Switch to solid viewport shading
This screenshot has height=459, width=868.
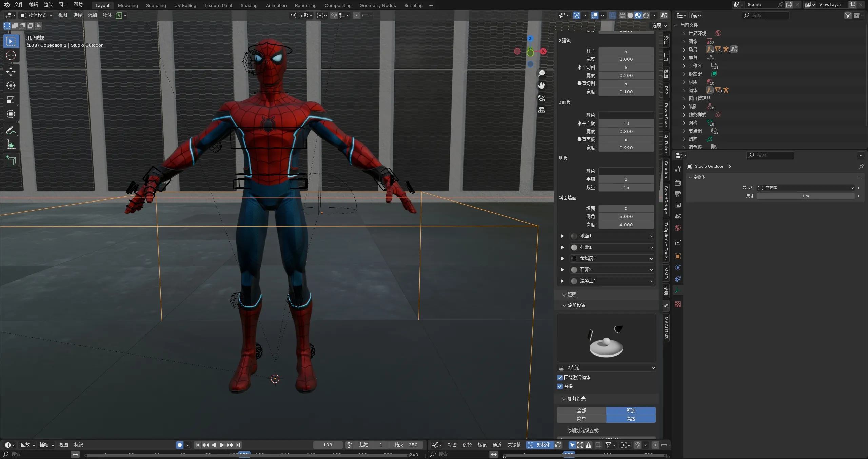tap(630, 15)
